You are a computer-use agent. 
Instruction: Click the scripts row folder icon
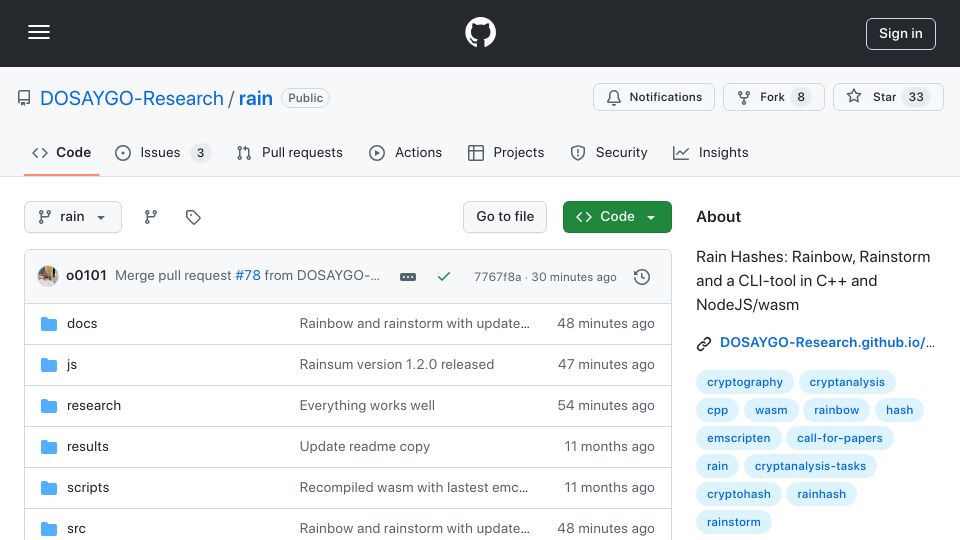pos(49,487)
